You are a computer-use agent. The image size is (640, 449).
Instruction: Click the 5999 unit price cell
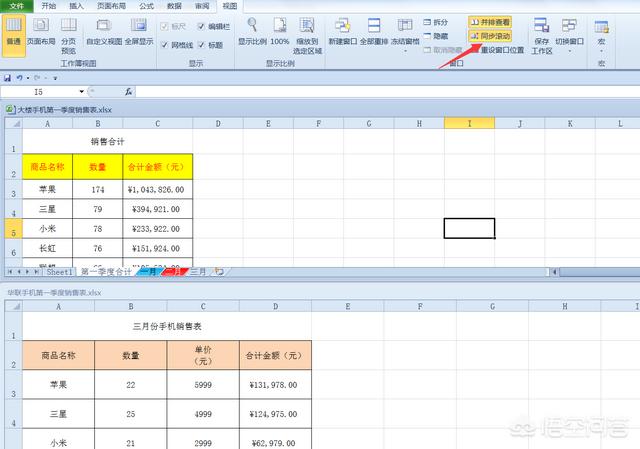pyautogui.click(x=203, y=385)
